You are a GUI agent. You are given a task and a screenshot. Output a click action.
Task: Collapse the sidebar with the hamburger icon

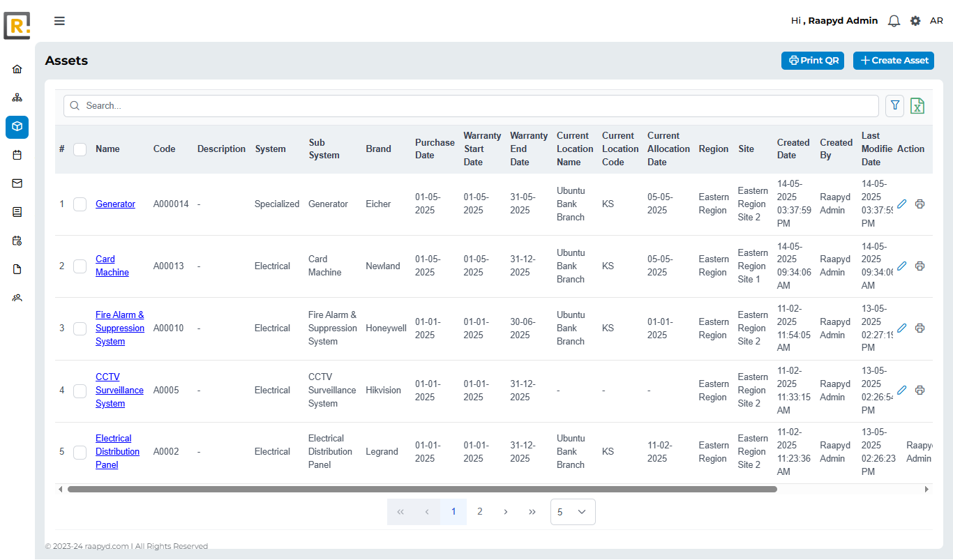pos(59,20)
